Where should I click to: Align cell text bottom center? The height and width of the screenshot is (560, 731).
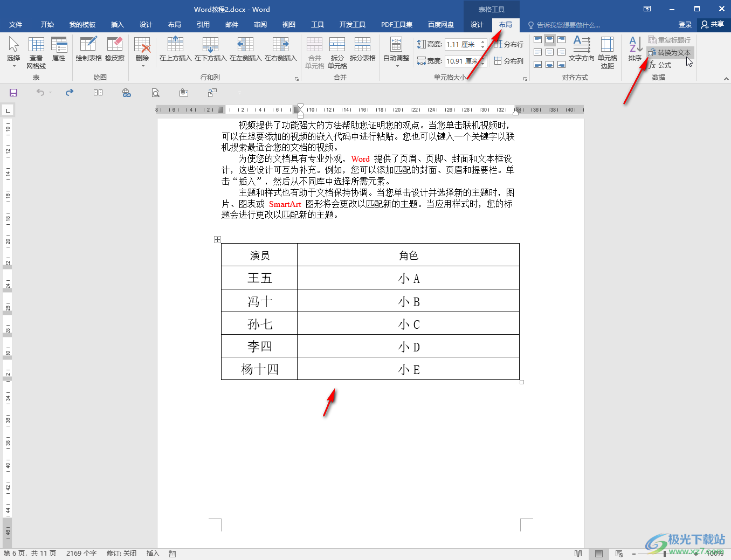[549, 65]
